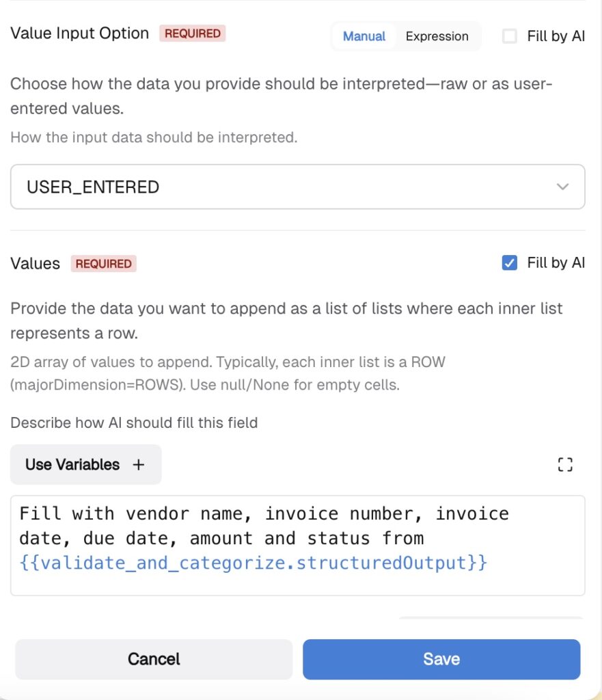Image resolution: width=602 pixels, height=700 pixels.
Task: Enable Fill by AI for Value Input Option
Action: tap(509, 36)
